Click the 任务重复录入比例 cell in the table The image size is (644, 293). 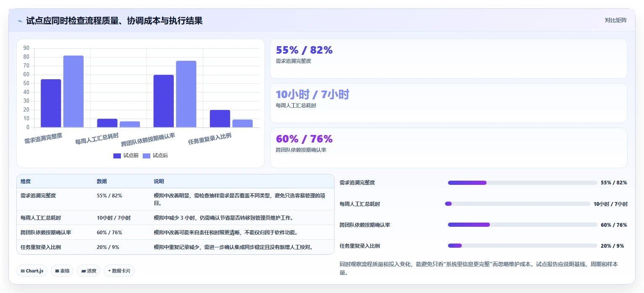pos(41,247)
